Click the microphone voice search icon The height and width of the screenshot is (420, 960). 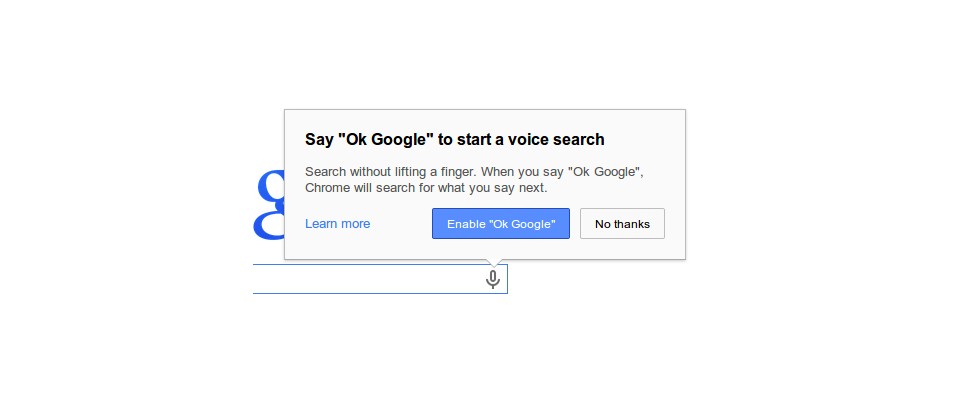point(492,279)
